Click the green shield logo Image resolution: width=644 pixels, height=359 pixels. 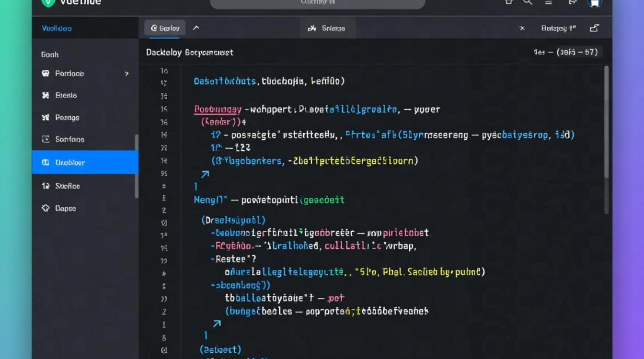(48, 2)
